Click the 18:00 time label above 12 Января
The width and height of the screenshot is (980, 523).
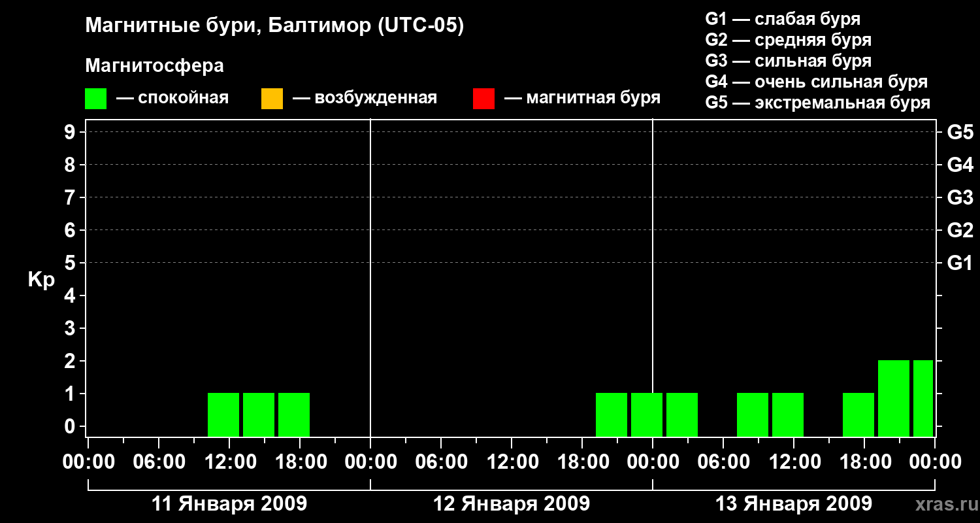tap(582, 462)
